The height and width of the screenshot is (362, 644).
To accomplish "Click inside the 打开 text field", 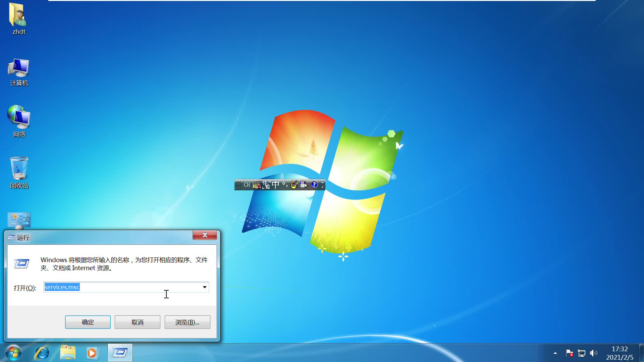I will [126, 287].
